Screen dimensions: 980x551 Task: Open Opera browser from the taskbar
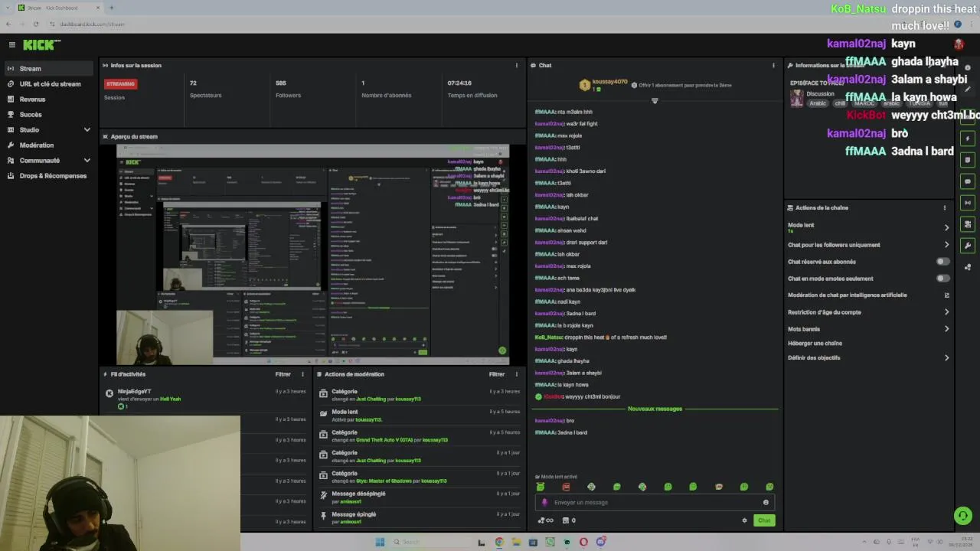583,542
